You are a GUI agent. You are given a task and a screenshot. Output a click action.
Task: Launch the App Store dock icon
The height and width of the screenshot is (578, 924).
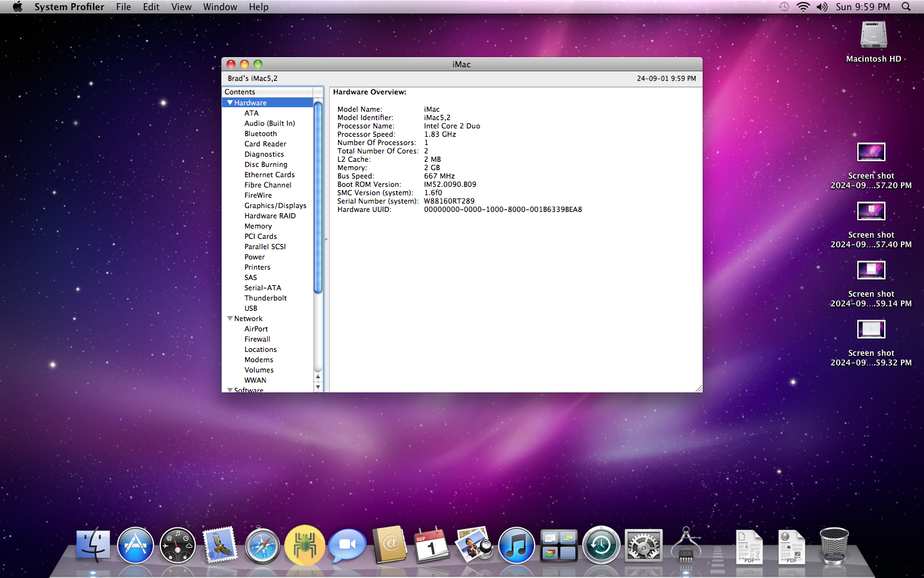(135, 546)
